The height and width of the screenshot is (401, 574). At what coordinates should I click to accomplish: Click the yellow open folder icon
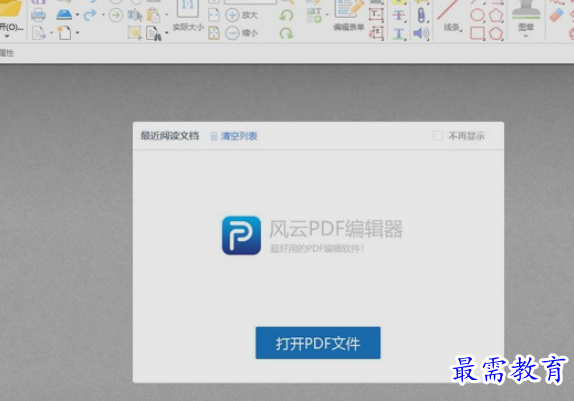(x=10, y=8)
